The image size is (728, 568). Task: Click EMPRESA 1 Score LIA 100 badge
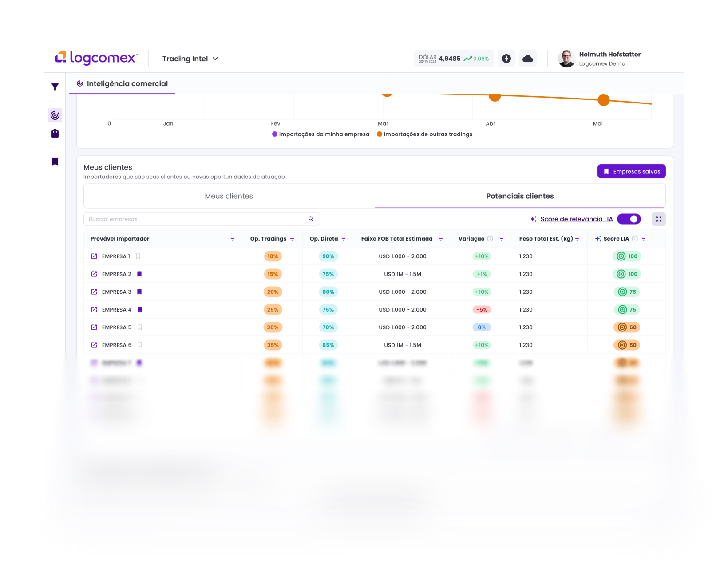pyautogui.click(x=627, y=256)
